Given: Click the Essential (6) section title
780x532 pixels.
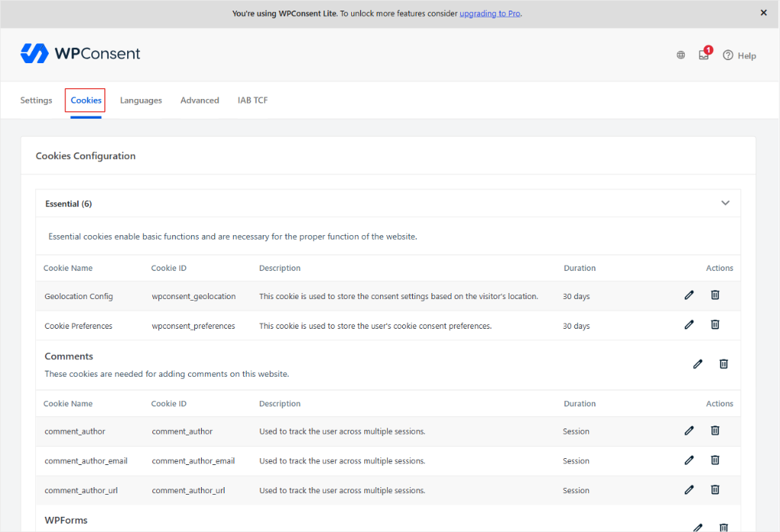Looking at the screenshot, I should point(69,204).
